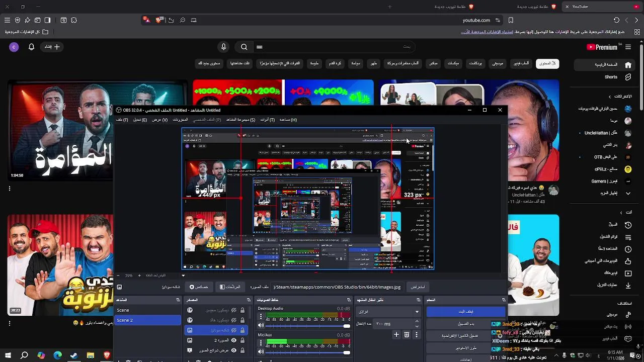The image size is (644, 362).
Task: Click the استعراض browse button for image file
Action: (x=418, y=287)
